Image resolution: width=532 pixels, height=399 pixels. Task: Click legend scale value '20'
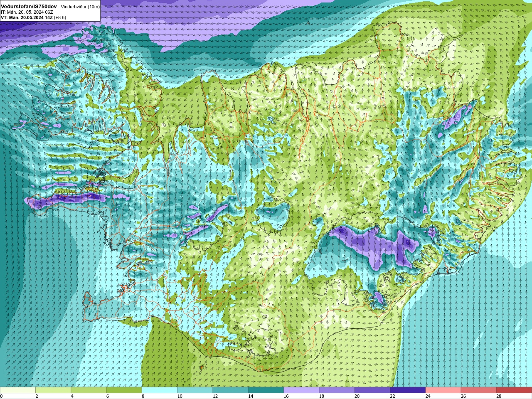(357, 396)
